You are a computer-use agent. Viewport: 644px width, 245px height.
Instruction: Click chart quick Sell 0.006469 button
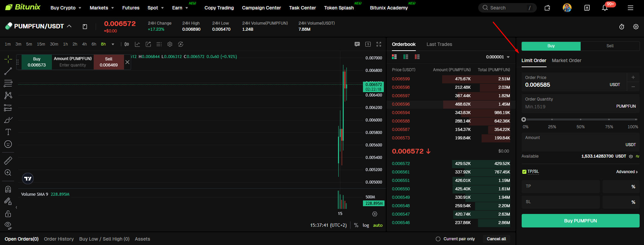point(109,62)
